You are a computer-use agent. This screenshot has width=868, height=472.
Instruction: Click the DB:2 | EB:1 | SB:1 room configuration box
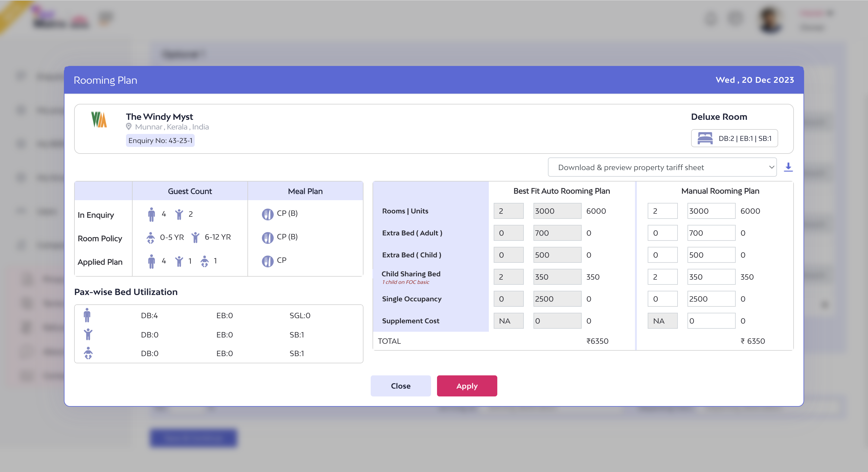(x=734, y=138)
